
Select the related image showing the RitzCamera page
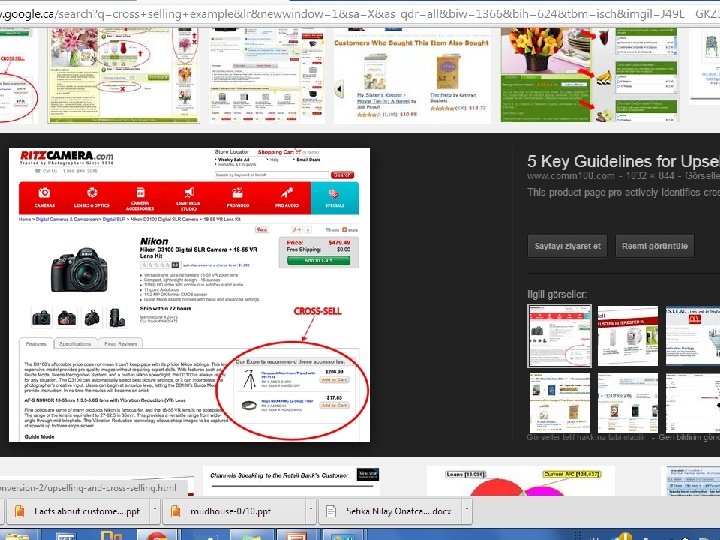pyautogui.click(x=560, y=336)
